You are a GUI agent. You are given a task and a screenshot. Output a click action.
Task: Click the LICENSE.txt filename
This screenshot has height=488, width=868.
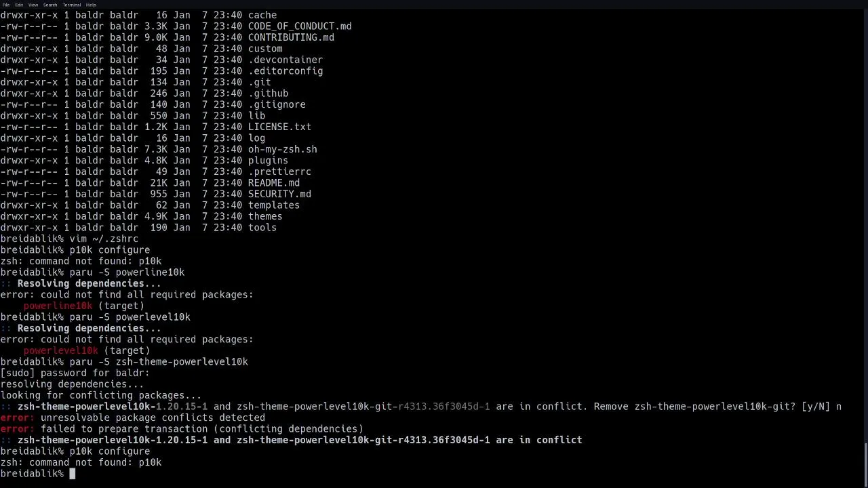pos(279,127)
